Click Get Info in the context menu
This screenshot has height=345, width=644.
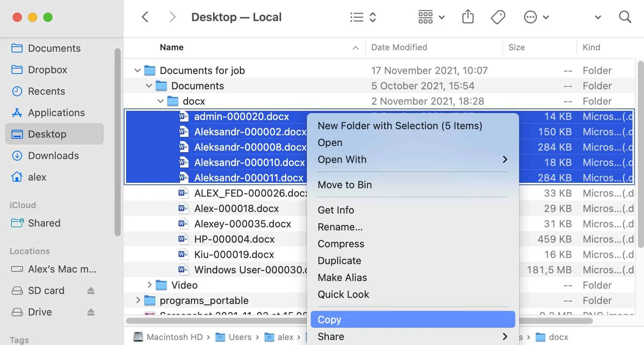coord(335,210)
